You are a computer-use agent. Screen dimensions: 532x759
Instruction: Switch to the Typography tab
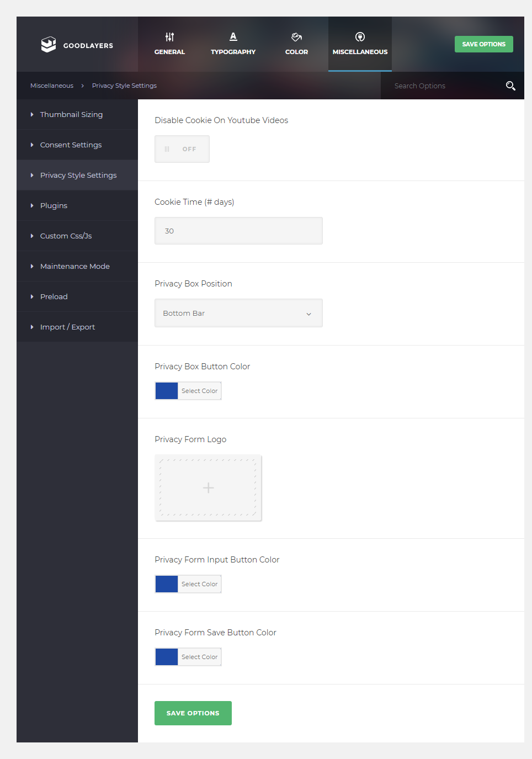click(233, 44)
